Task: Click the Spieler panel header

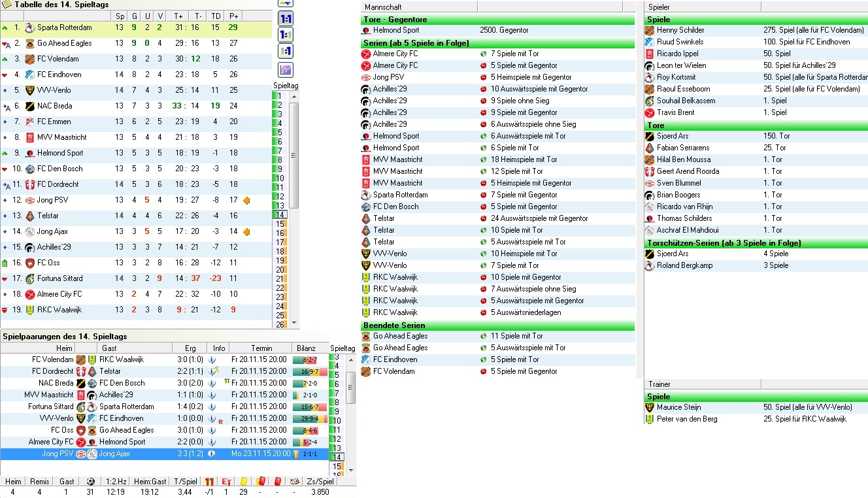Action: 703,7
